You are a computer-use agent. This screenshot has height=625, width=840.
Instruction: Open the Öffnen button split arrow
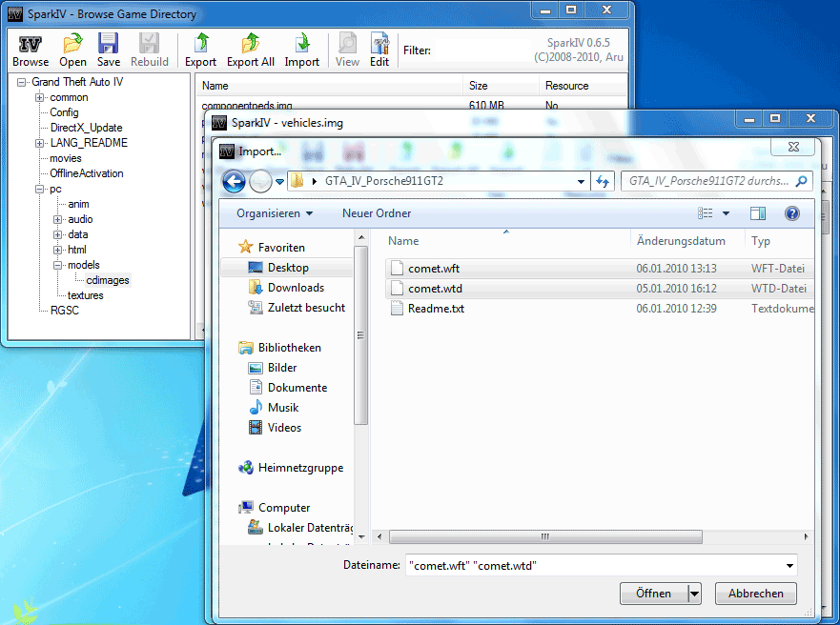pyautogui.click(x=695, y=594)
